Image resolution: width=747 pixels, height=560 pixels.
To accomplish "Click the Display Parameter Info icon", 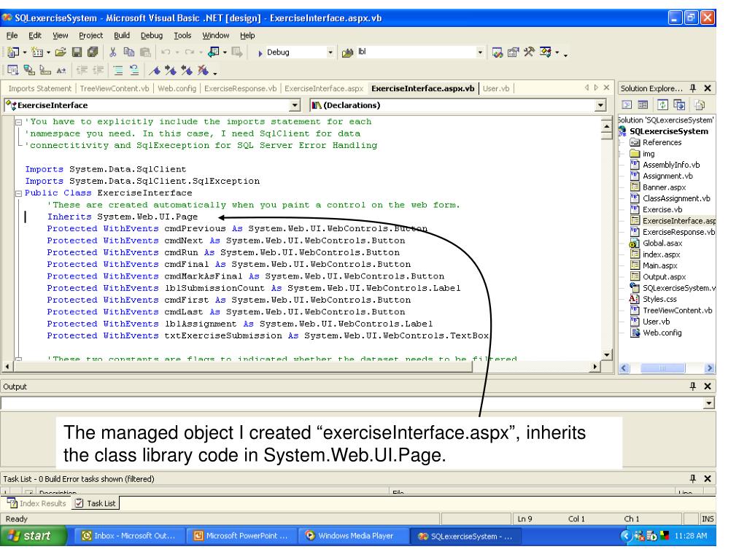I will [x=29, y=71].
